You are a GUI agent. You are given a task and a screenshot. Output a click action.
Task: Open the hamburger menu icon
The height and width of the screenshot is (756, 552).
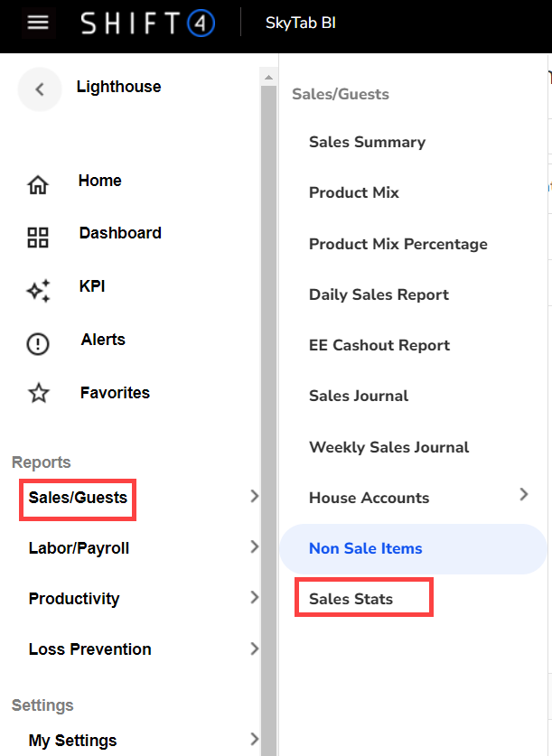[x=38, y=23]
